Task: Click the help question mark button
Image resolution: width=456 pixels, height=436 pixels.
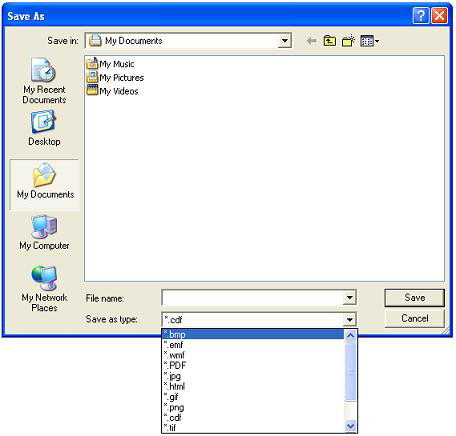Action: [x=421, y=16]
